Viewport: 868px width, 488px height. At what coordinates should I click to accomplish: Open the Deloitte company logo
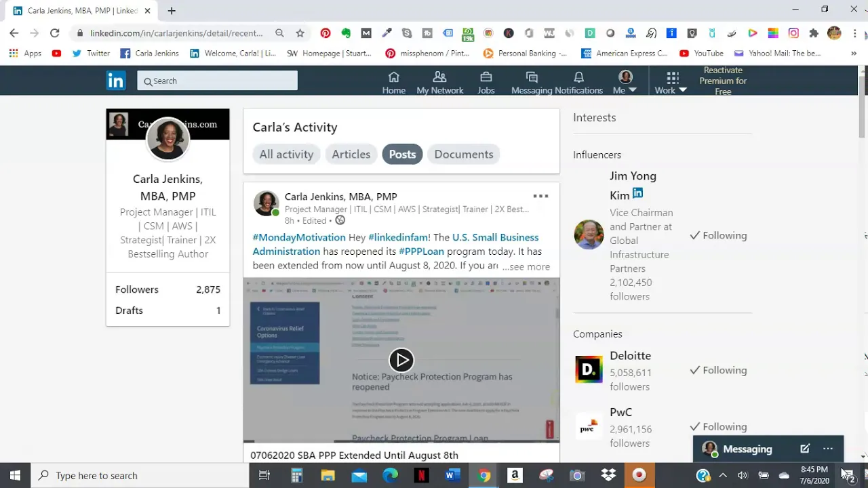pos(589,369)
